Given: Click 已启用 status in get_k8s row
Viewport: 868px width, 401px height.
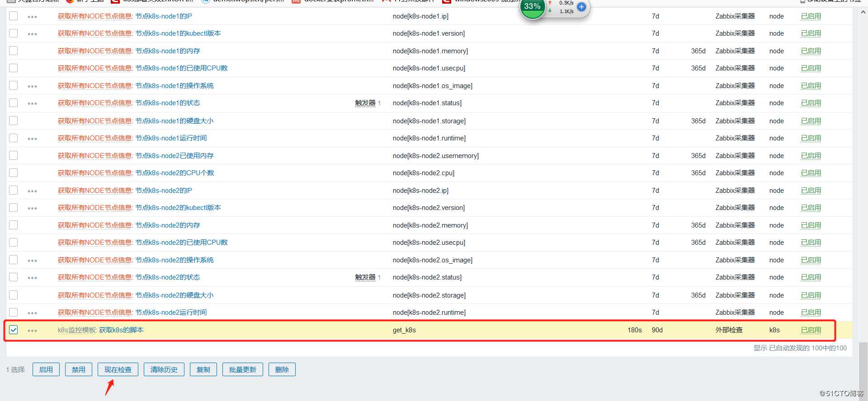Looking at the screenshot, I should click(x=811, y=330).
